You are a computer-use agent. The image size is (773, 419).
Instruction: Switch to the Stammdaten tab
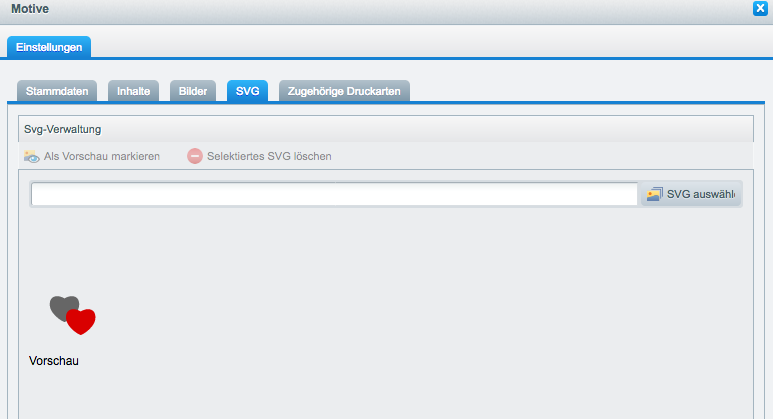(x=58, y=91)
